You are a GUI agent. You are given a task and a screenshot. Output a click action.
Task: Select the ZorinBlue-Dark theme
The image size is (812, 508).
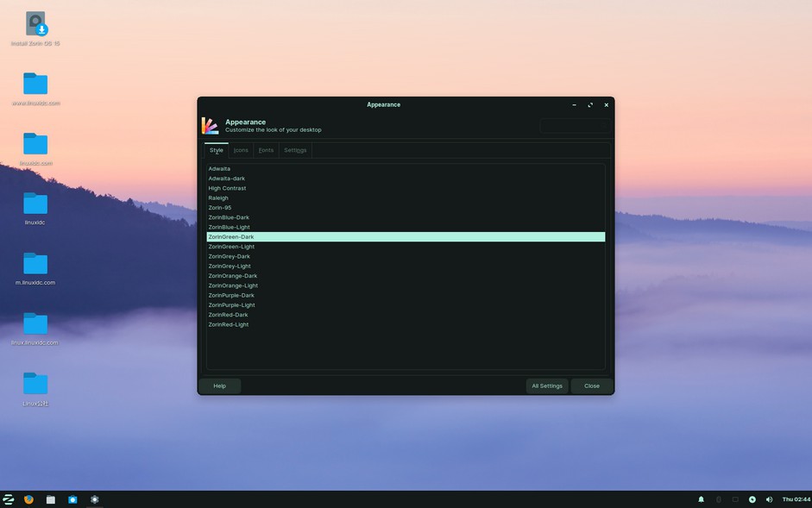[406, 217]
